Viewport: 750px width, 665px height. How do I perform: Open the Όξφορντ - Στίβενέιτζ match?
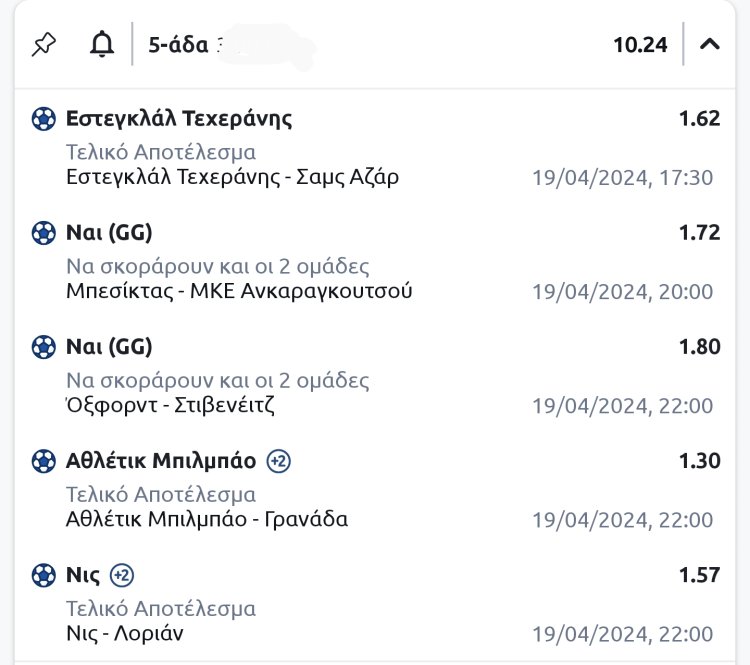(x=170, y=406)
